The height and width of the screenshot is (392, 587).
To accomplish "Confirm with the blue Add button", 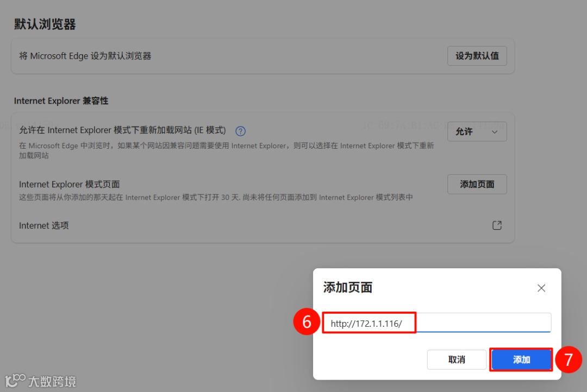I will pos(521,359).
